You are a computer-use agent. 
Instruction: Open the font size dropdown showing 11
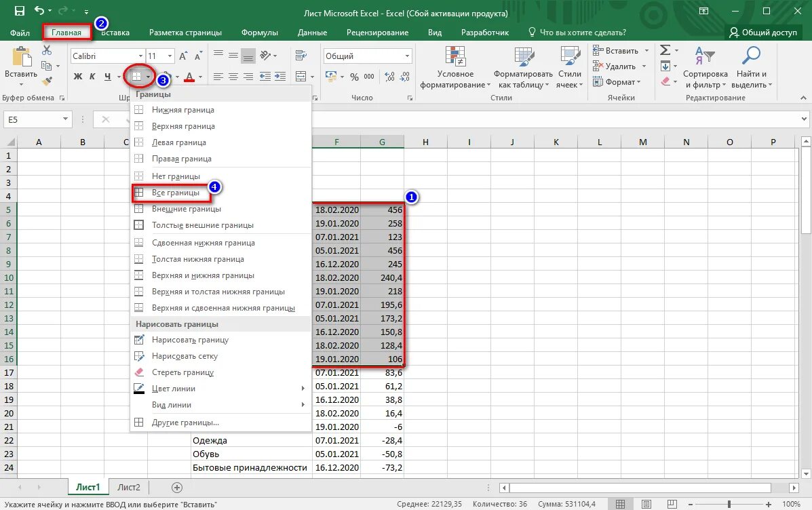click(170, 56)
